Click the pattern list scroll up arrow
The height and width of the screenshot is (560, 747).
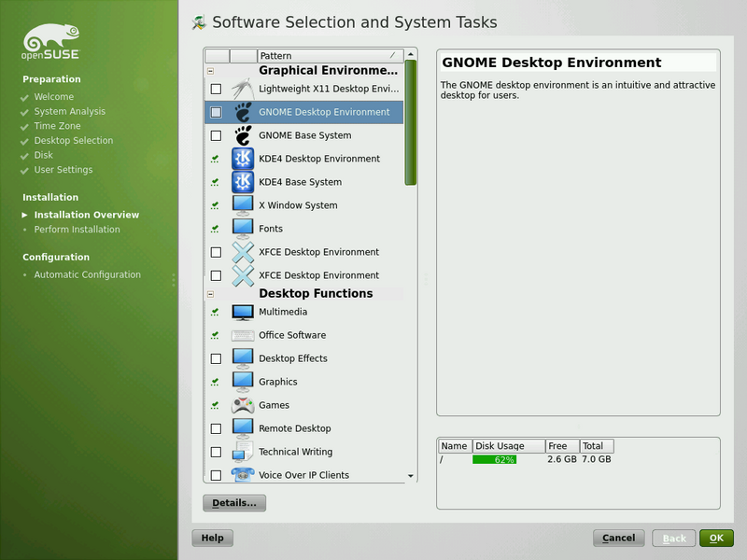coord(411,55)
